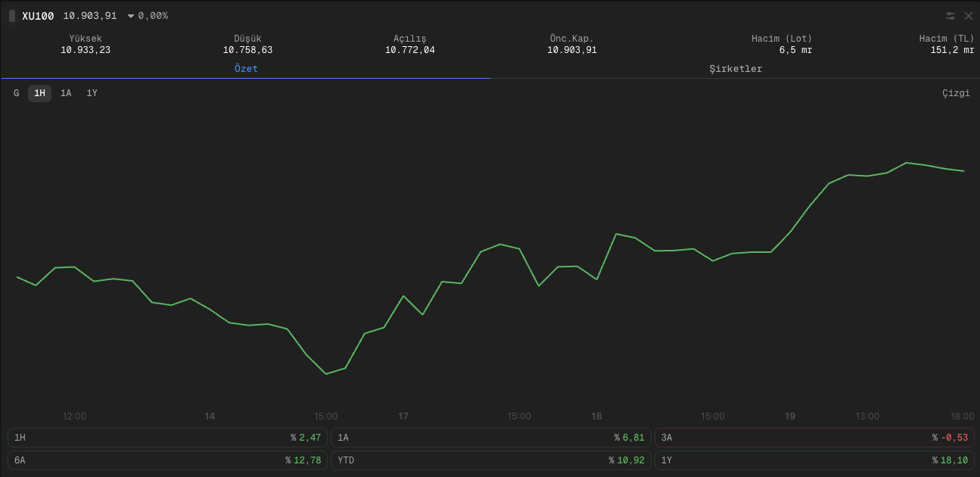The width and height of the screenshot is (980, 477).
Task: Switch to the Özet tab
Action: click(x=246, y=69)
